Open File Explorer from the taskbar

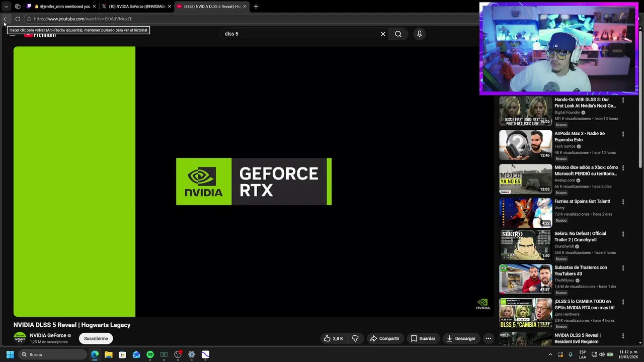pos(108,354)
